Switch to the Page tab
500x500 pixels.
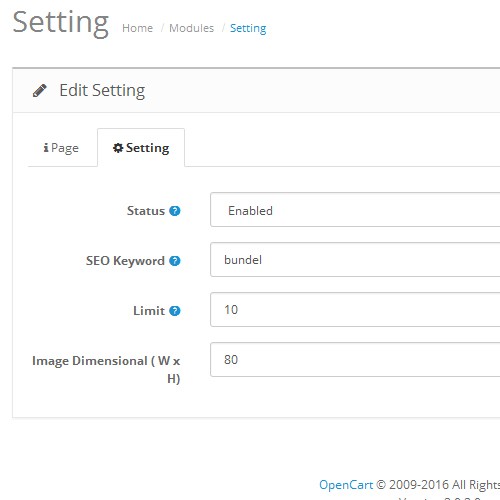62,148
